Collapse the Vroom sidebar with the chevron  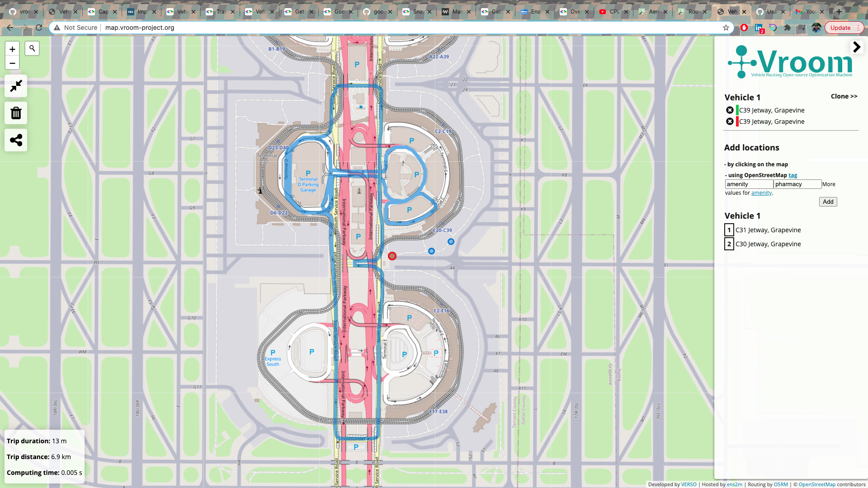point(857,47)
